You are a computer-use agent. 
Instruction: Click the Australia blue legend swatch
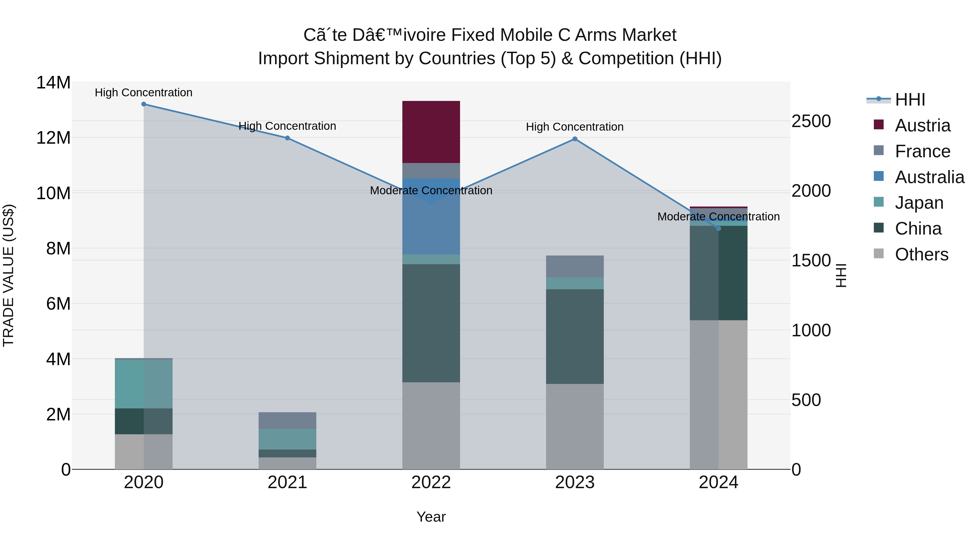[x=879, y=176]
